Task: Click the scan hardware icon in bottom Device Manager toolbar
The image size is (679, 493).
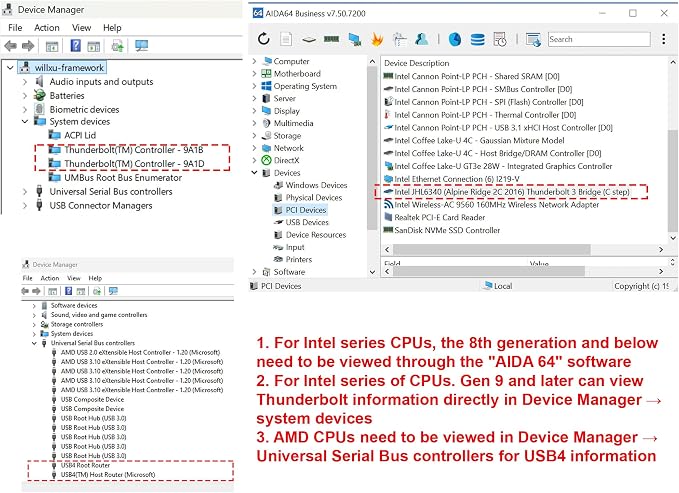Action: pos(113,291)
